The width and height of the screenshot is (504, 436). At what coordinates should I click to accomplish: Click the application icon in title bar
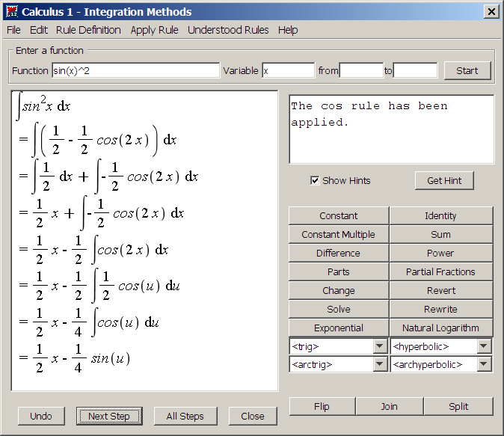(x=11, y=12)
